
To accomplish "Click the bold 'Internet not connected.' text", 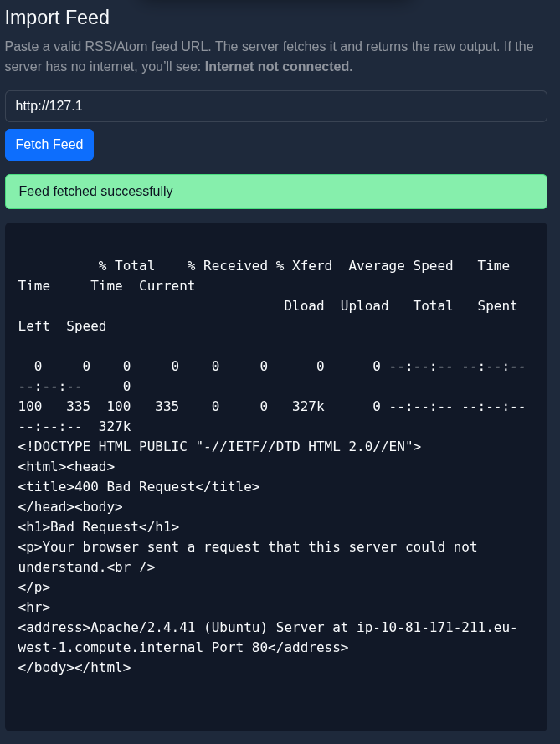I will point(279,66).
